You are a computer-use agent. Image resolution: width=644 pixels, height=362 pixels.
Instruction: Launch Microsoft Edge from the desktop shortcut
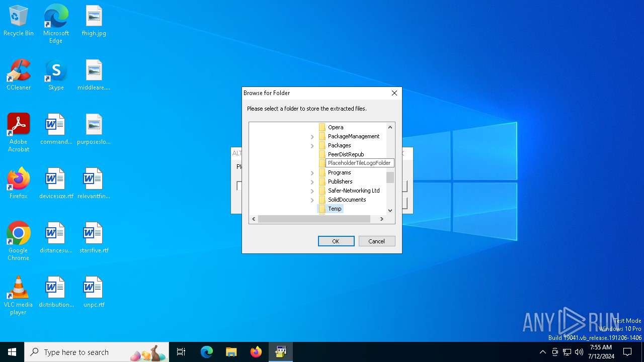[x=56, y=24]
